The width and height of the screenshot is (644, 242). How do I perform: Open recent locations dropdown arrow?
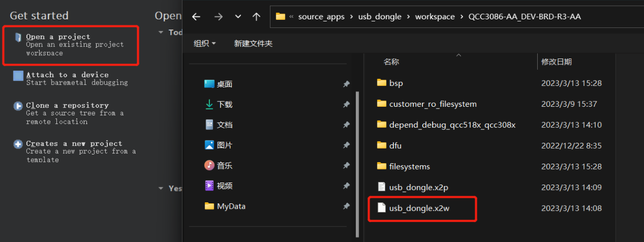click(238, 17)
